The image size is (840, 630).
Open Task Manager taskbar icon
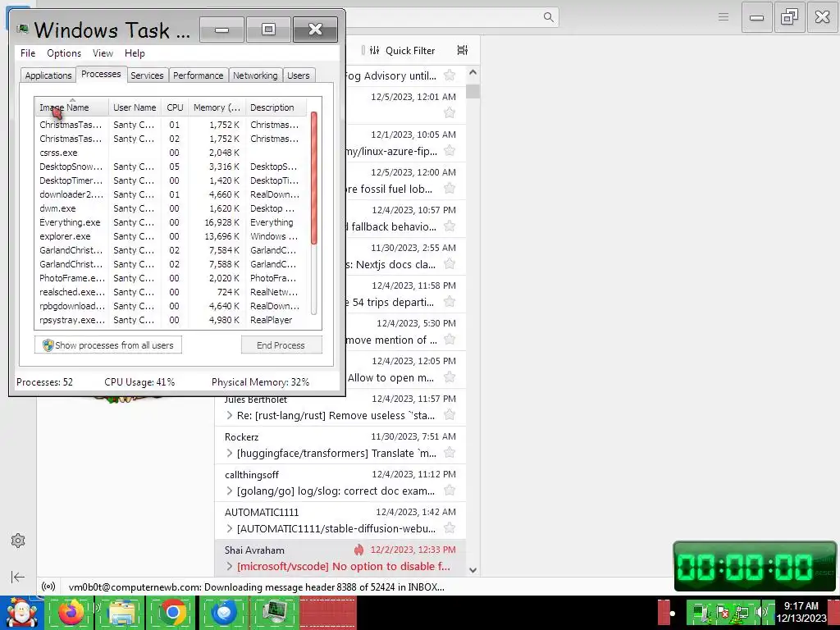coord(274,613)
